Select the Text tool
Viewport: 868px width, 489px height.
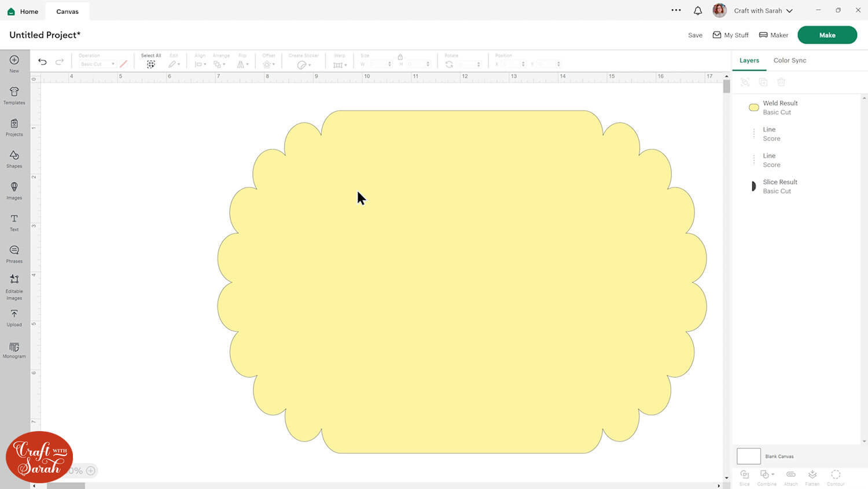click(x=14, y=222)
